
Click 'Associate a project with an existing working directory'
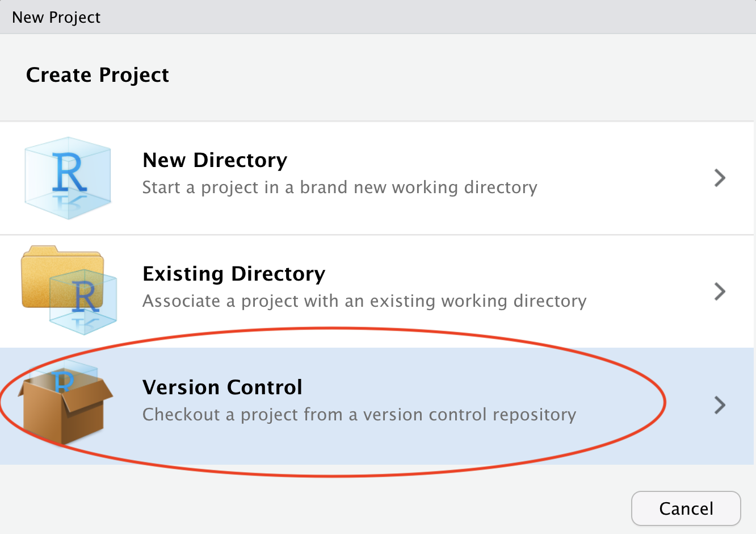[x=364, y=301]
